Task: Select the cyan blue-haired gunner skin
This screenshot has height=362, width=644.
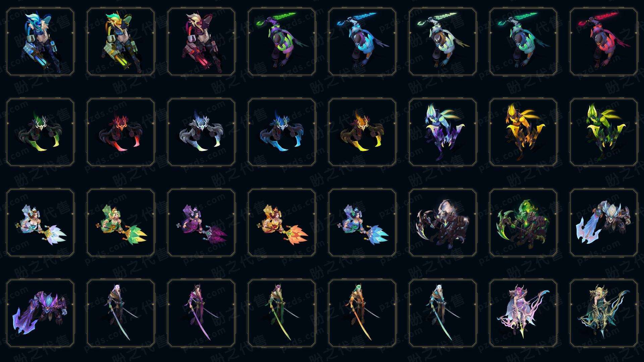Action: (40, 42)
